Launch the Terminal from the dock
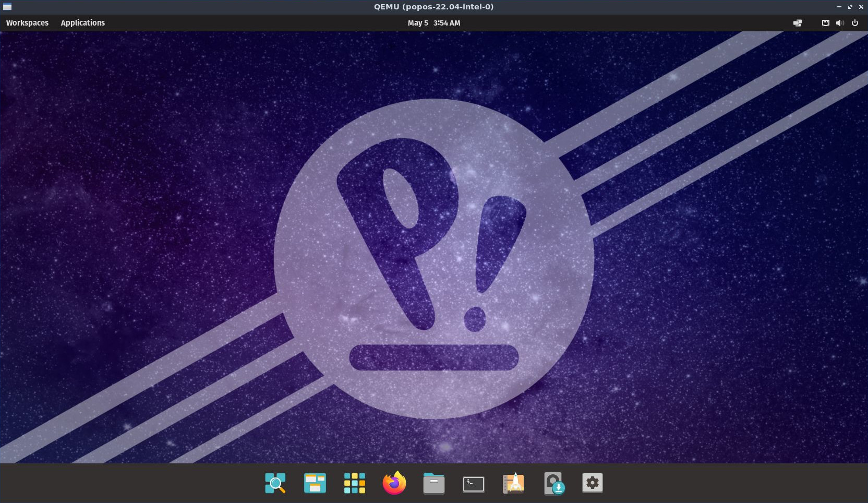Viewport: 868px width, 503px height. click(x=474, y=484)
